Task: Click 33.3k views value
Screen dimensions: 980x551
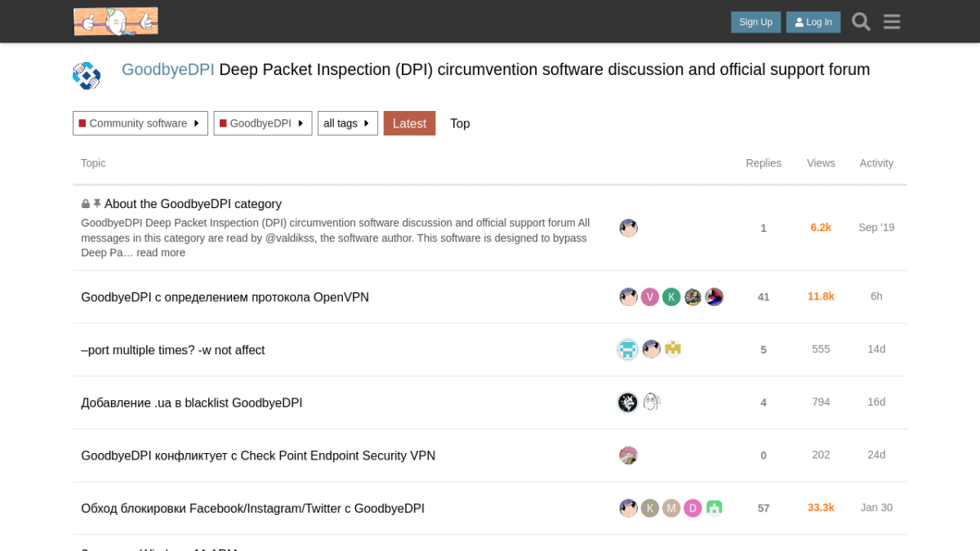Action: point(821,508)
